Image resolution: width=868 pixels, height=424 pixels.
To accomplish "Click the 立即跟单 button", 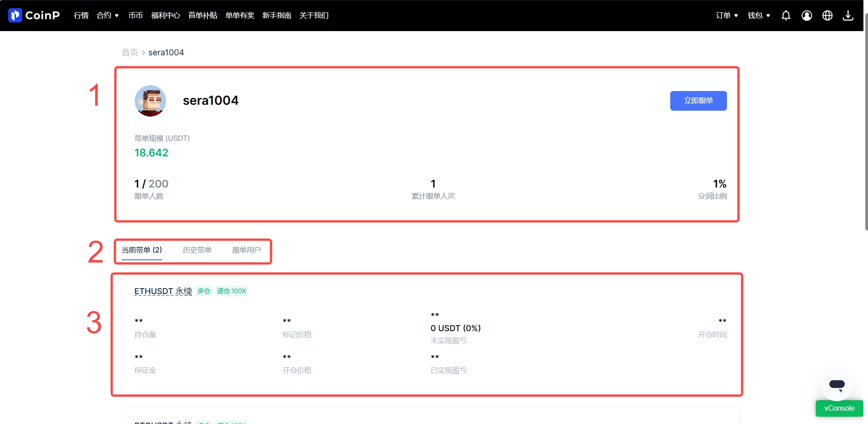I will [698, 101].
